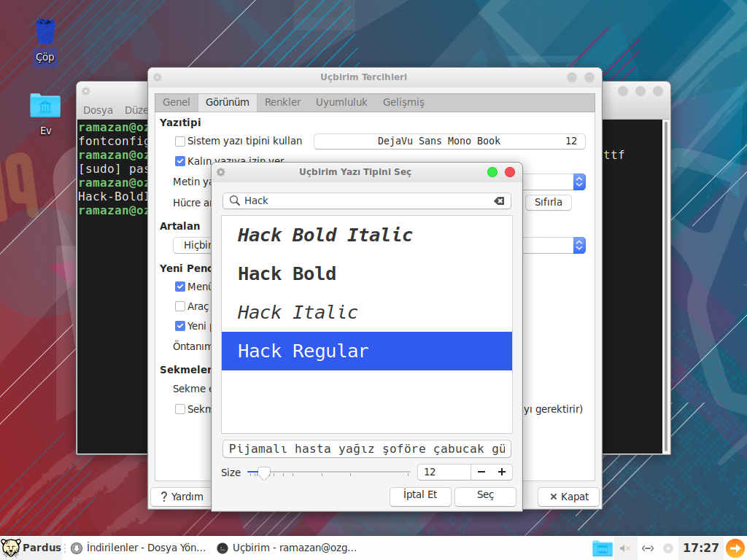Click the '[sudo] pas' line in the terminal

[x=113, y=169]
